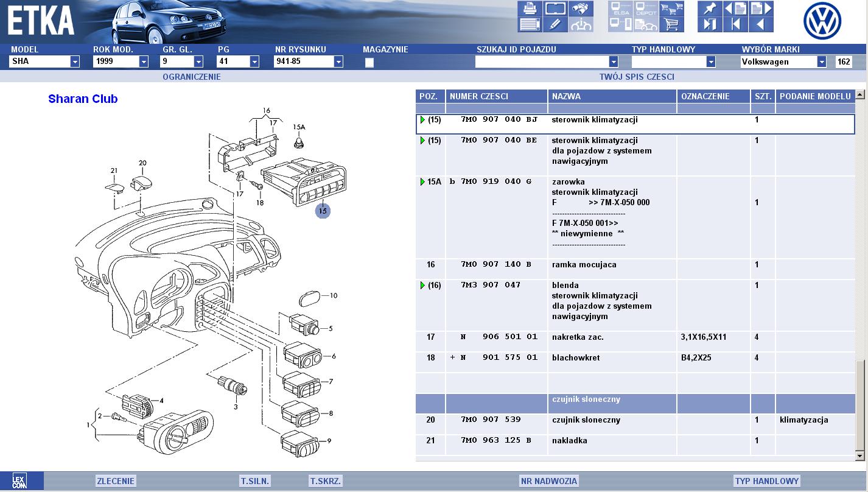Screen dimensions: 868x492
Task: Go to the previous page icon
Action: [x=735, y=9]
